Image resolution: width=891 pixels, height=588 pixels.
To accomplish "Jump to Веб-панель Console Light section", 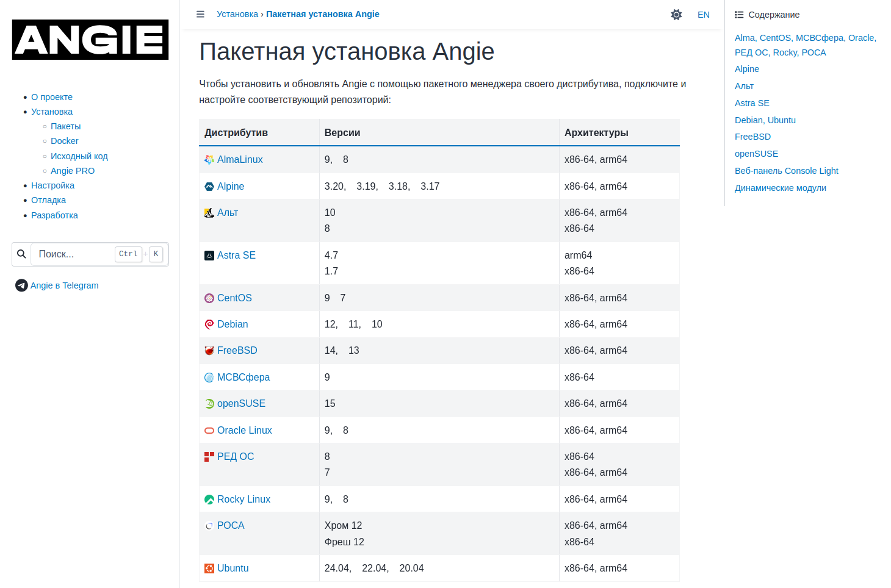I will tap(787, 171).
